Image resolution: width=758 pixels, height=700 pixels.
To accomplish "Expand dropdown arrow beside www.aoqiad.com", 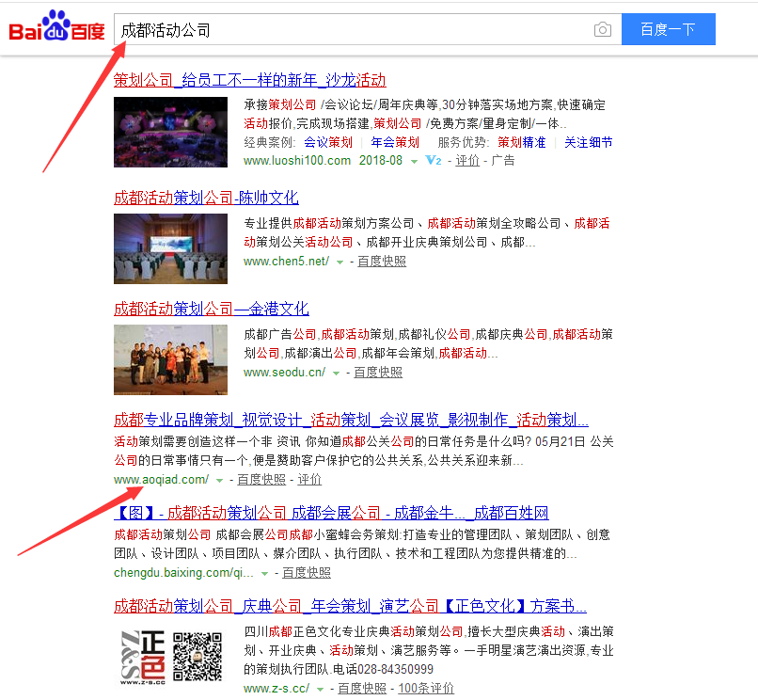I will pos(219,481).
